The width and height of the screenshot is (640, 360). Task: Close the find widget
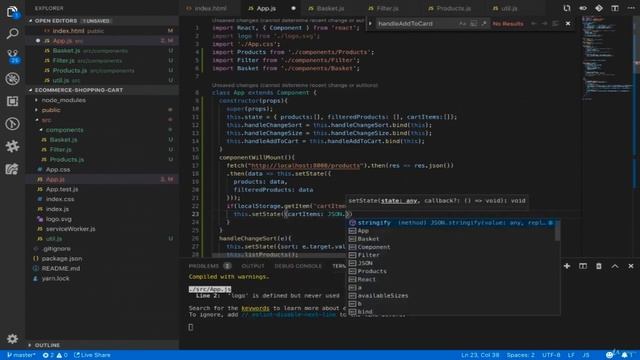point(568,24)
